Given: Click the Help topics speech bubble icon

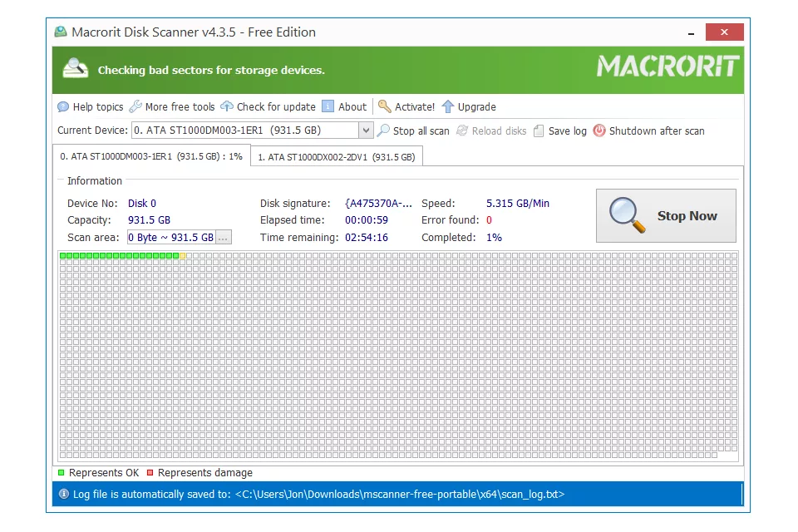Looking at the screenshot, I should click(63, 107).
